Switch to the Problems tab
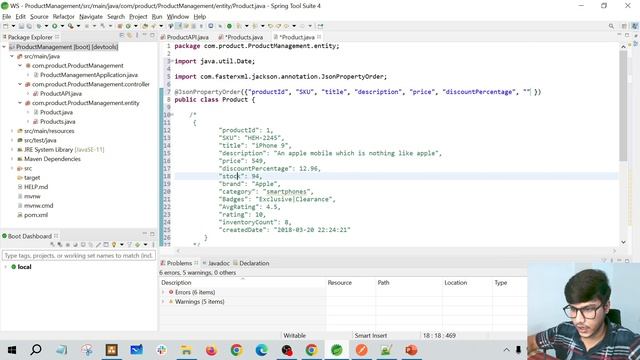Image resolution: width=640 pixels, height=360 pixels. point(179,263)
